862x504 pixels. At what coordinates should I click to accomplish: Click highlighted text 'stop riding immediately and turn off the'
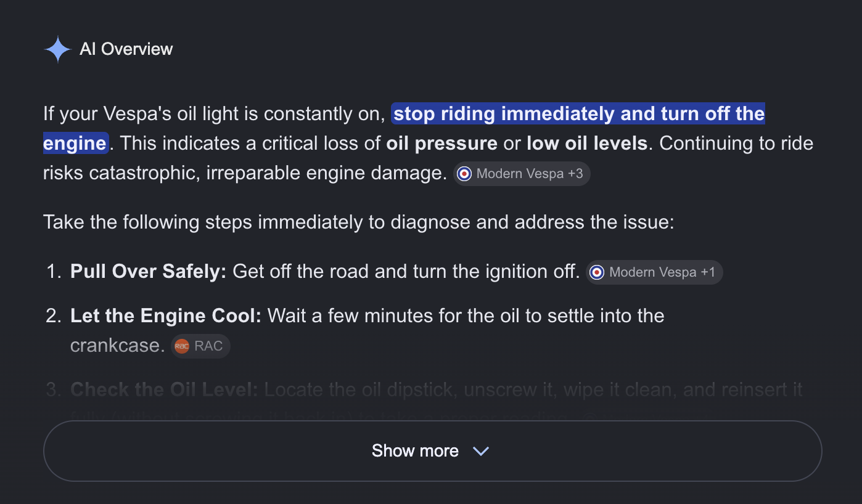(579, 114)
